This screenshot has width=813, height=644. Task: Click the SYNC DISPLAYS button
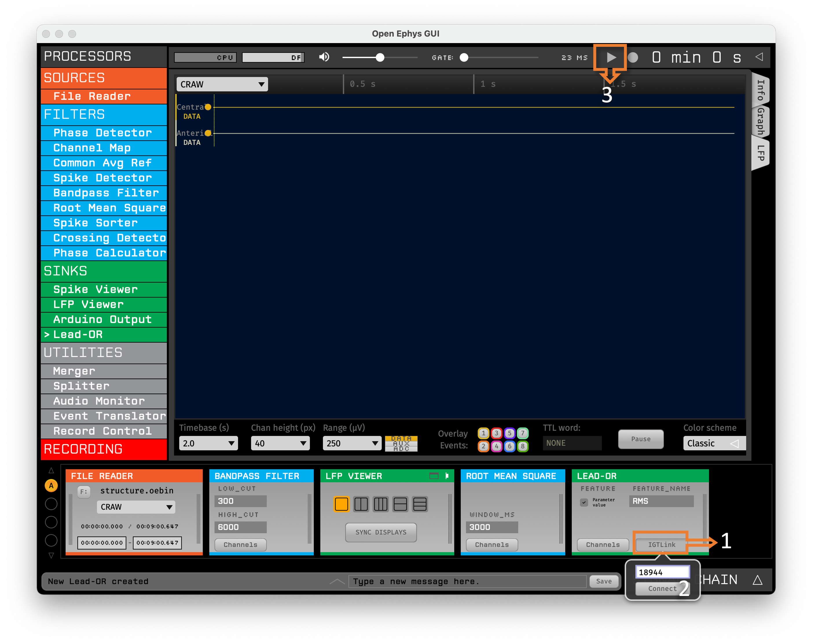(381, 532)
